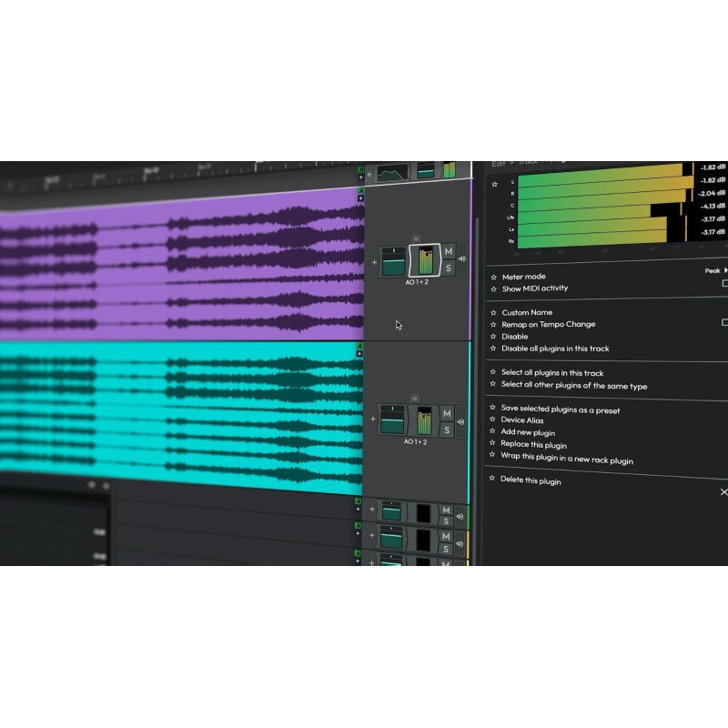
Task: Select the level meter plugin on cyan track
Action: pos(424,420)
